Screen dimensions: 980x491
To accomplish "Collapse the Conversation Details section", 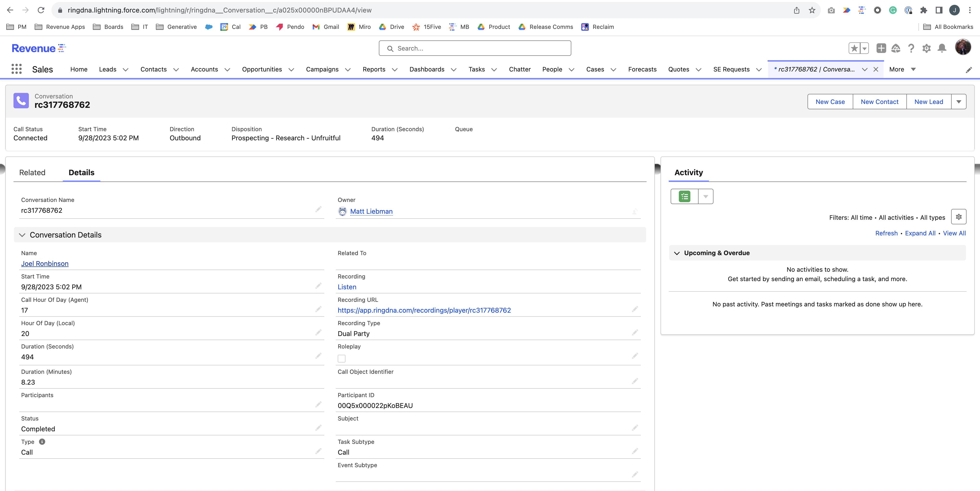I will (22, 235).
